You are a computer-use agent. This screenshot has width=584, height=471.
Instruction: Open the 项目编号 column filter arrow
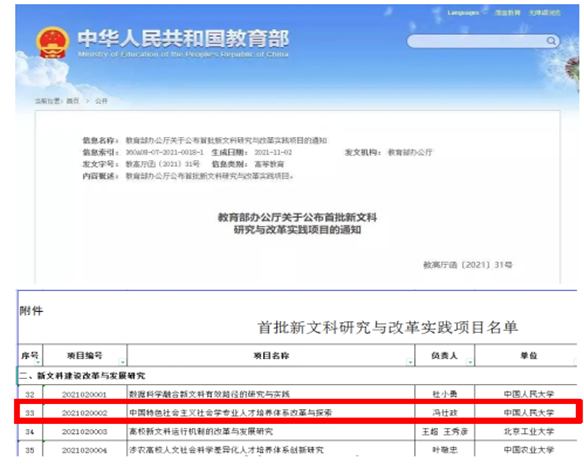click(x=122, y=362)
